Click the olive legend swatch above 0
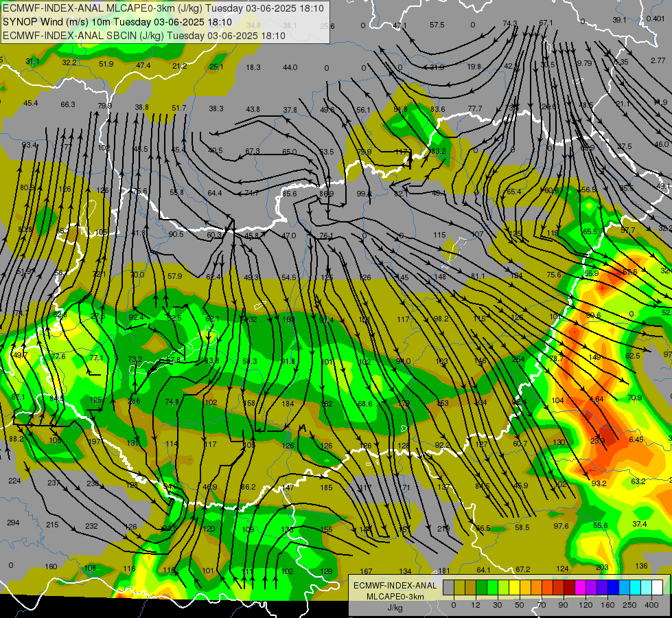Screen dimensions: 672x618 [x=459, y=588]
